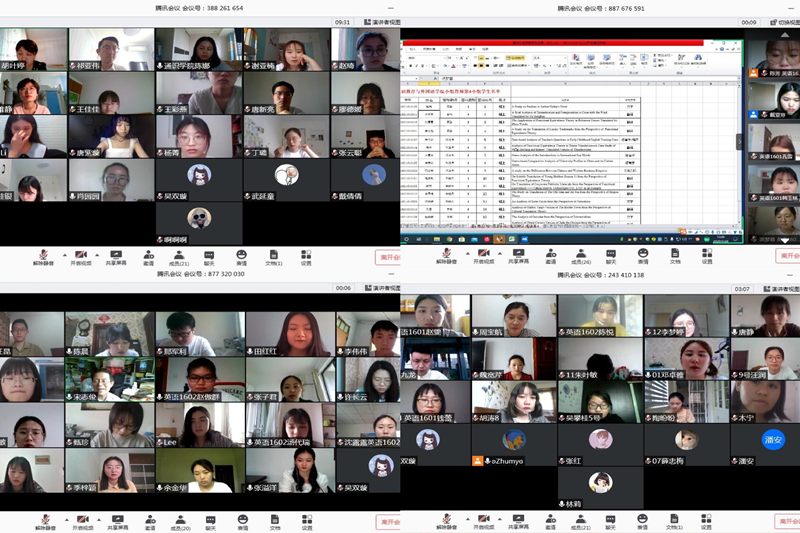Leave meeting 887 676 591

coord(788,256)
